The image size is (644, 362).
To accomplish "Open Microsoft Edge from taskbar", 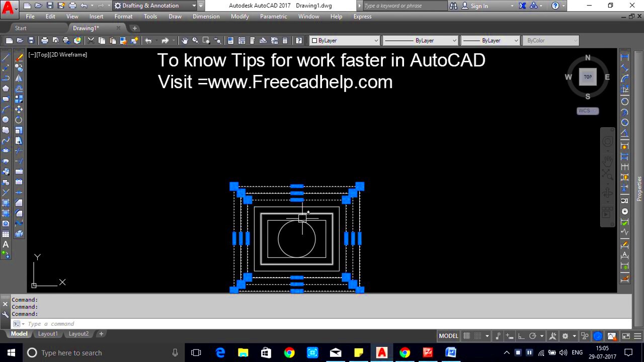I will click(x=220, y=353).
